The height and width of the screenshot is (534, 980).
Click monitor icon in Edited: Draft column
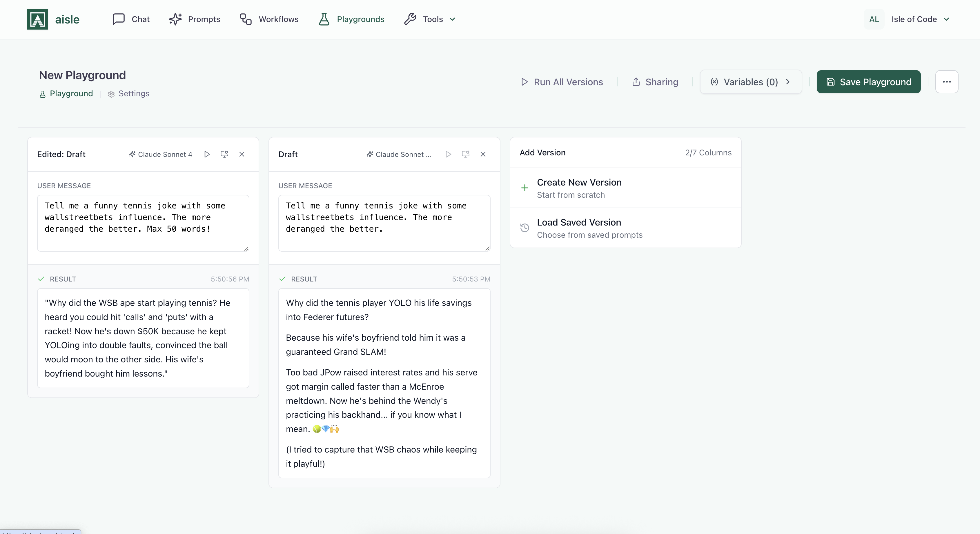click(224, 154)
